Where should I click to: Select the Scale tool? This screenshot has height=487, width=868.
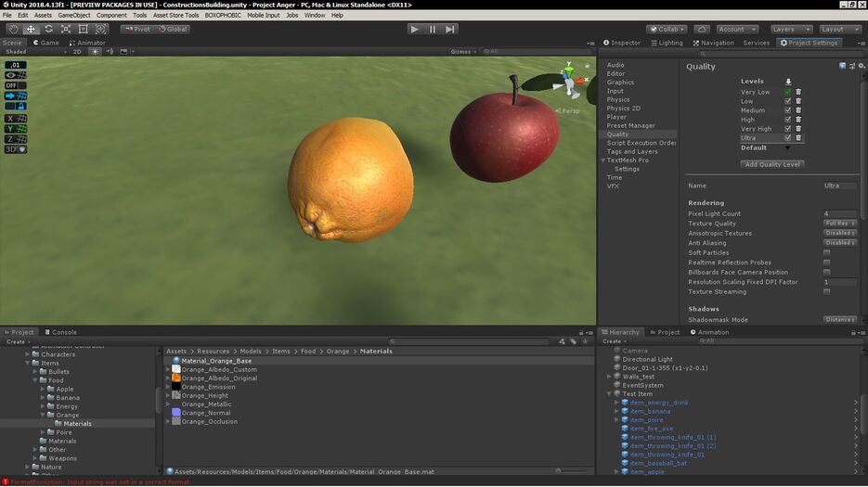[x=66, y=29]
